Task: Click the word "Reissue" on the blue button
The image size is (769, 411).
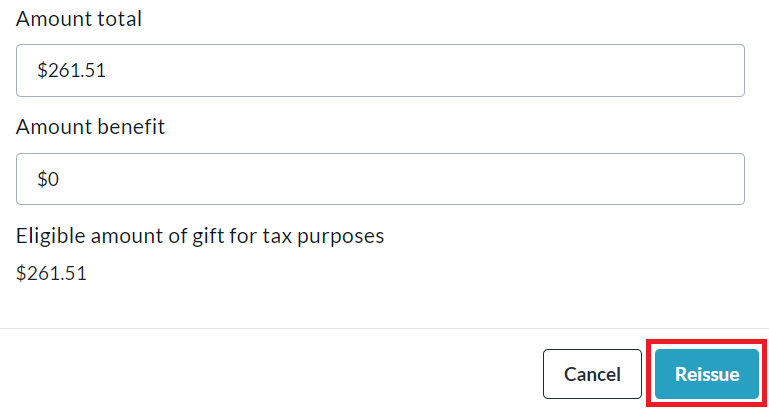Action: pos(707,375)
